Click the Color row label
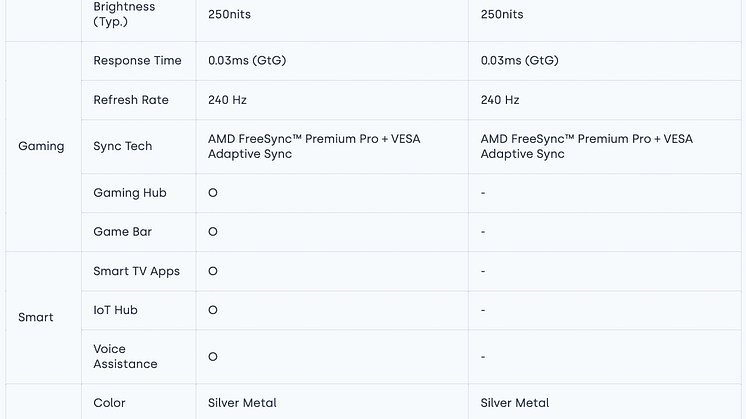Image resolution: width=746 pixels, height=419 pixels. [109, 403]
